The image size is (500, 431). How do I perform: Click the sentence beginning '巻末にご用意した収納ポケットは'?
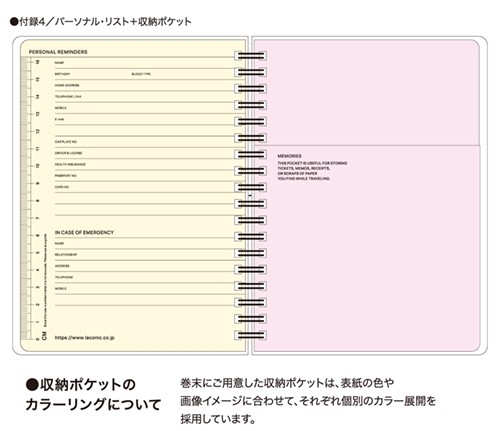(287, 383)
